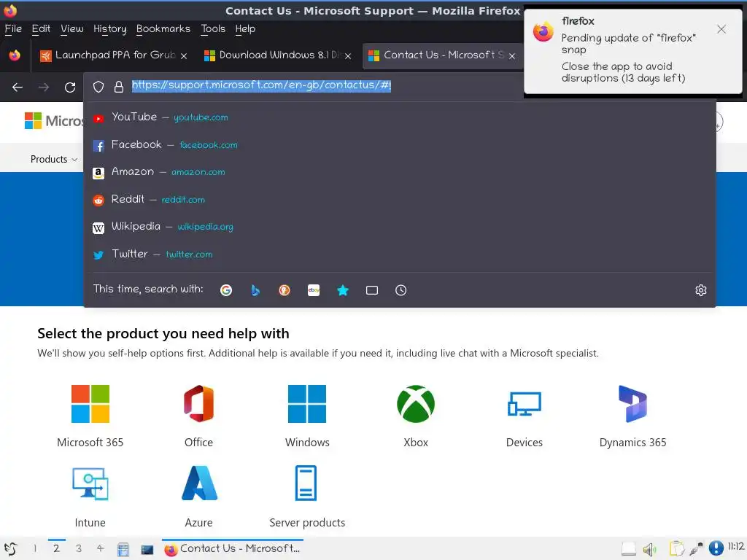Go forward to the next page
The image size is (747, 560).
pos(44,87)
